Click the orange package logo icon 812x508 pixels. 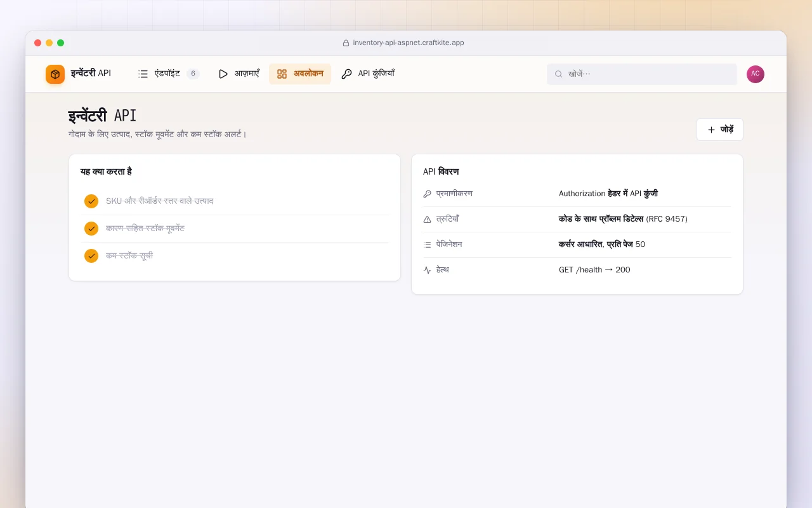pos(55,74)
